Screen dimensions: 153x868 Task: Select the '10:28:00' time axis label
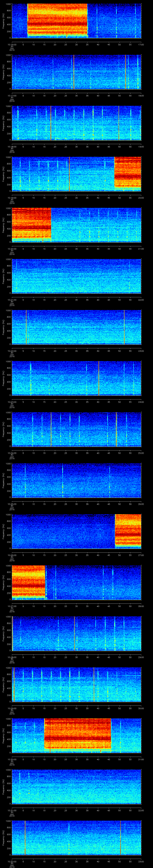12,657
